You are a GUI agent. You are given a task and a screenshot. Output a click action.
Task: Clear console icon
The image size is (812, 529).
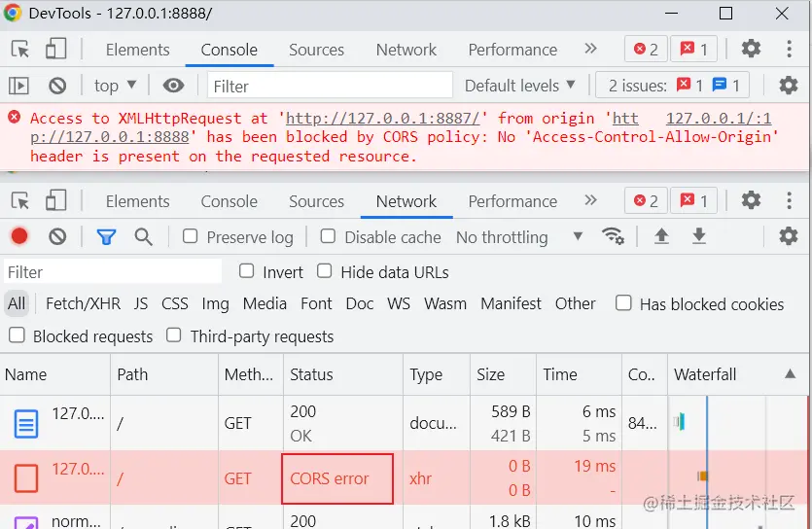[x=57, y=86]
